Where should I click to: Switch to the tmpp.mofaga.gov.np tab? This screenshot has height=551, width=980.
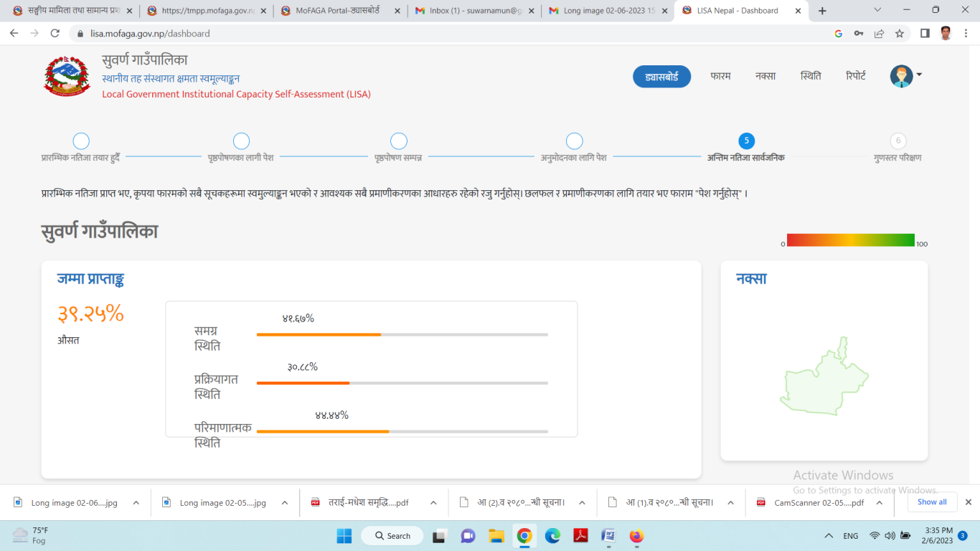pyautogui.click(x=207, y=11)
